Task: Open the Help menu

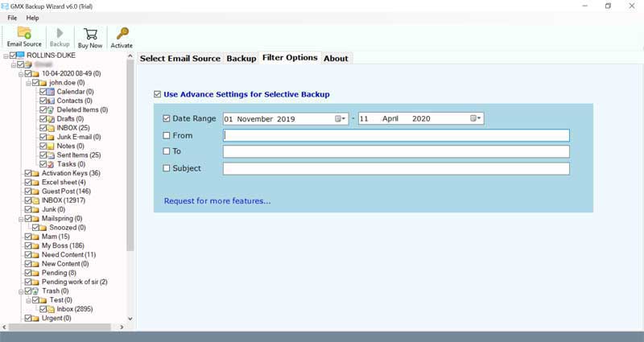Action: [32, 18]
